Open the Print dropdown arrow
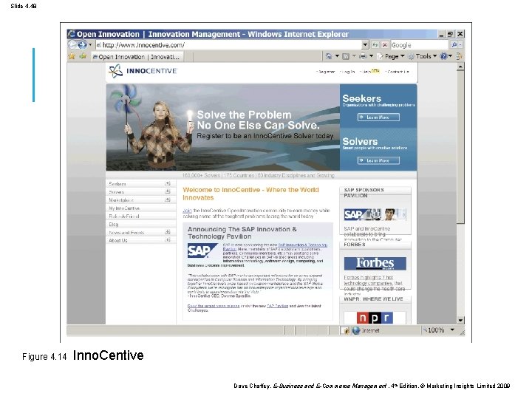532x399 pixels. (371, 56)
